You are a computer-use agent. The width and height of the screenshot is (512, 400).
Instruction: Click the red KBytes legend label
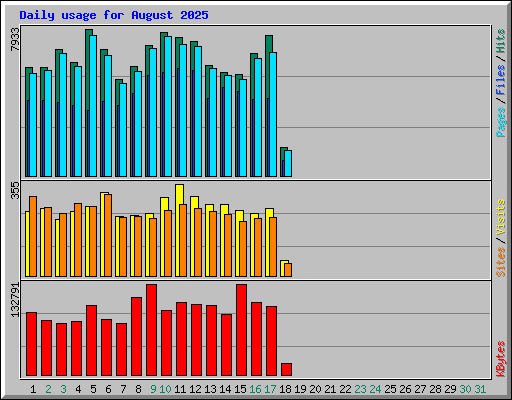[x=500, y=359]
